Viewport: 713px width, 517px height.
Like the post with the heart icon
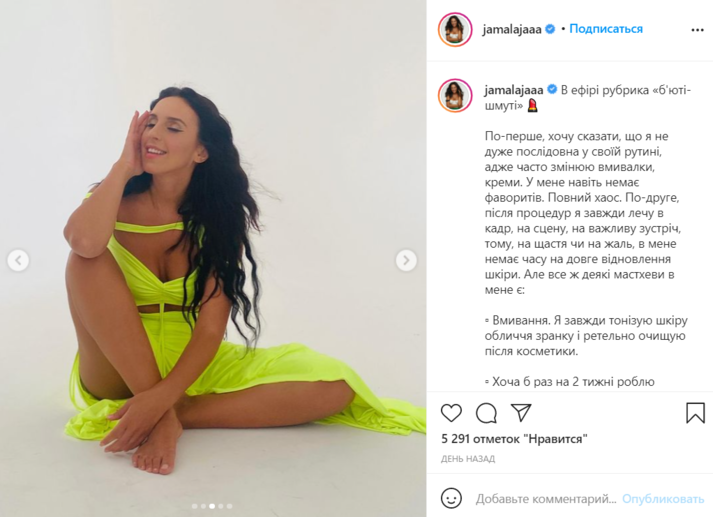pos(451,413)
